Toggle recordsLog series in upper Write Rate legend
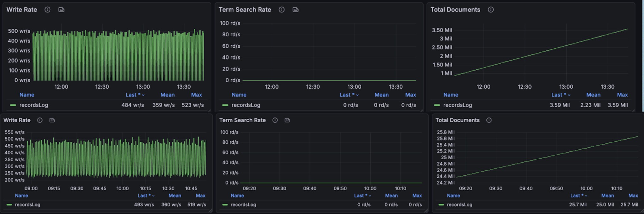644x214 pixels. pyautogui.click(x=33, y=105)
